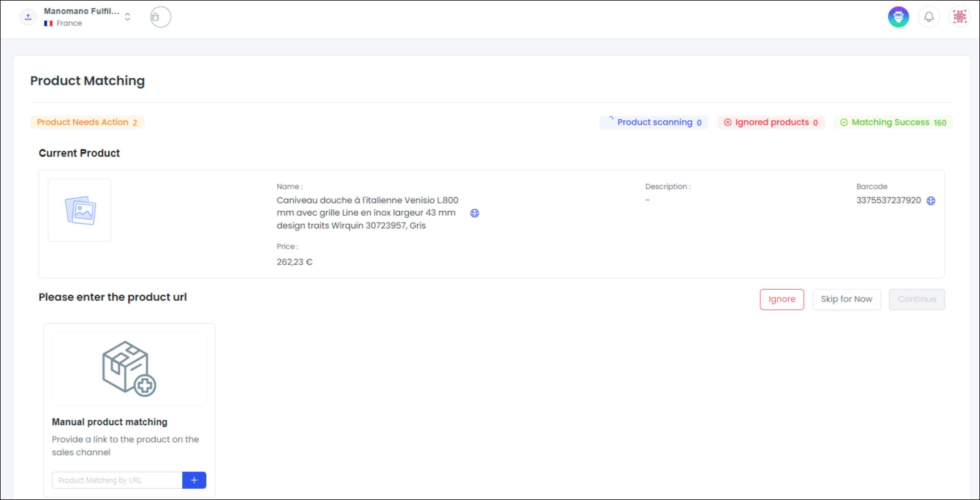Click the Ignore button
This screenshot has height=500, width=980.
click(x=782, y=299)
